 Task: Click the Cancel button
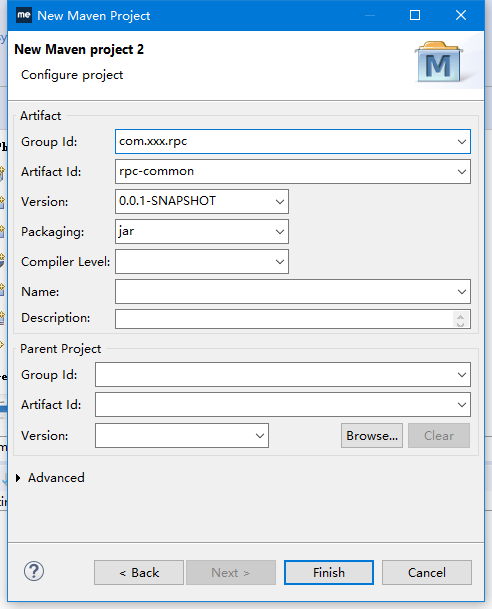coord(427,572)
